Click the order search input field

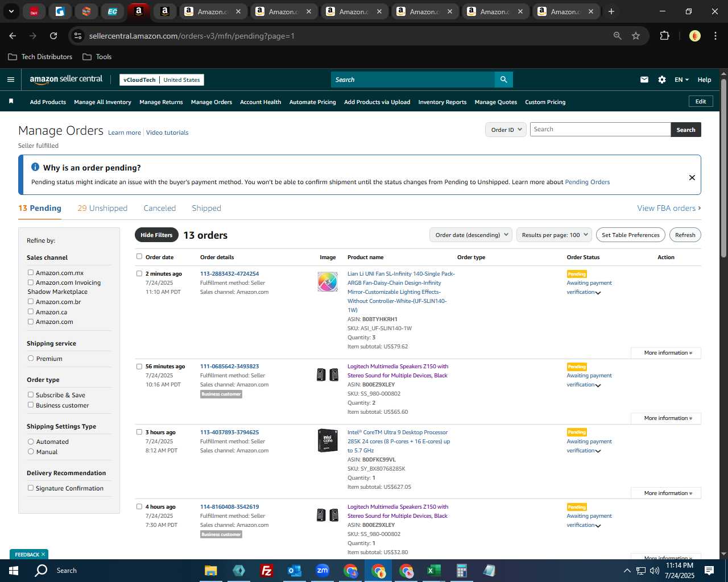[x=601, y=130]
